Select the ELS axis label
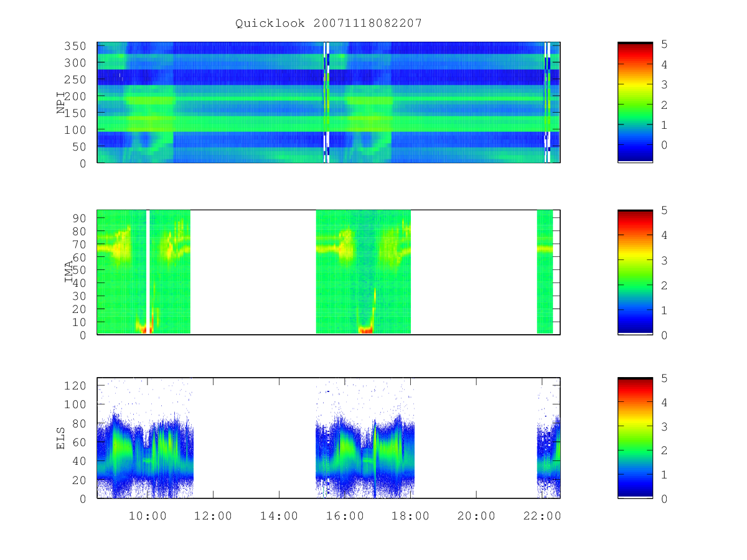Screen dimensions: 747x560 click(61, 438)
